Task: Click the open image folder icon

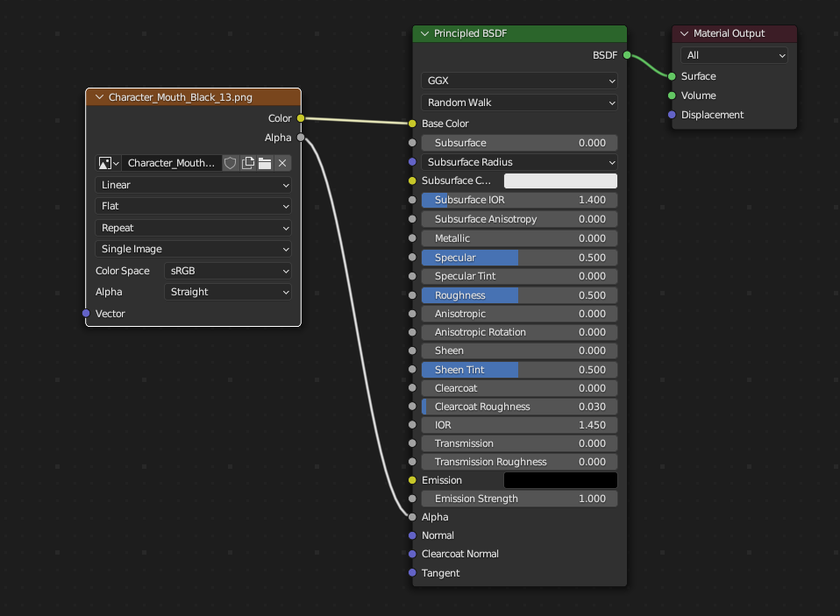Action: (265, 163)
